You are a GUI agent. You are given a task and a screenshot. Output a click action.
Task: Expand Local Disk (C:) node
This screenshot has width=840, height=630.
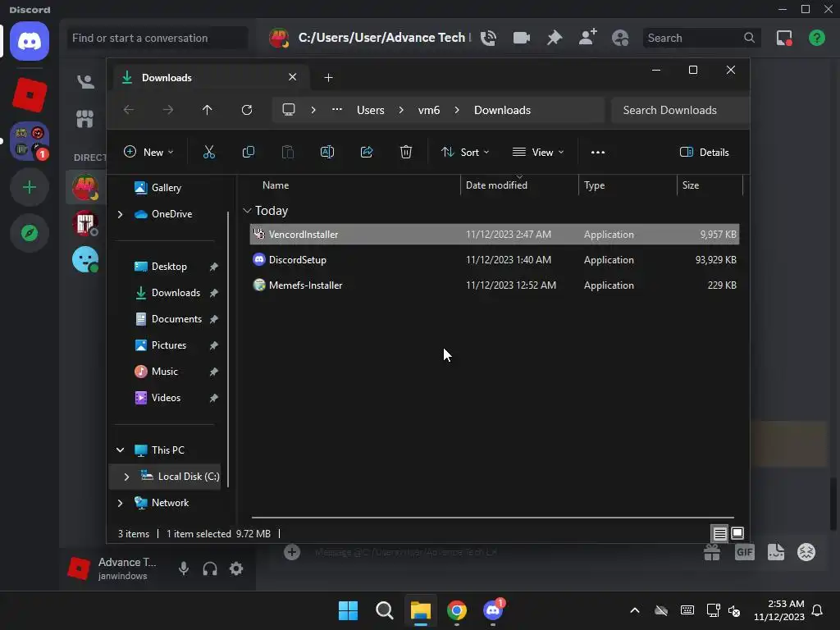tap(126, 477)
